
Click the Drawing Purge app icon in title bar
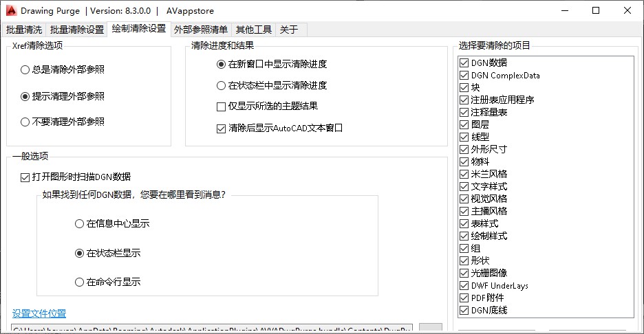point(10,10)
